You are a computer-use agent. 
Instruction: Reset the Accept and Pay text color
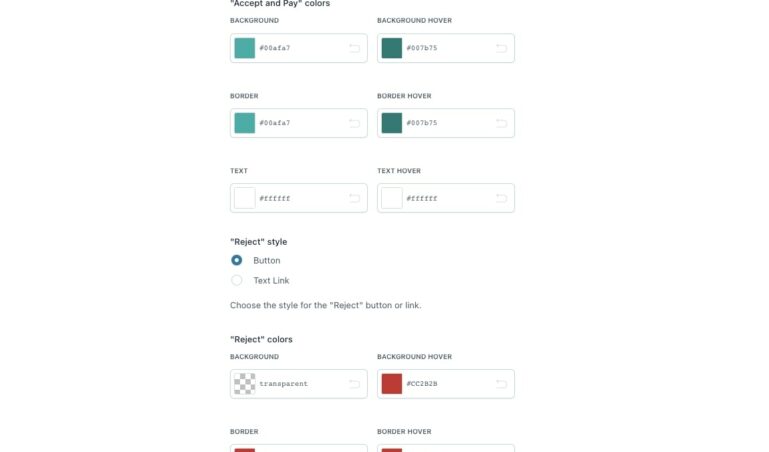[354, 198]
